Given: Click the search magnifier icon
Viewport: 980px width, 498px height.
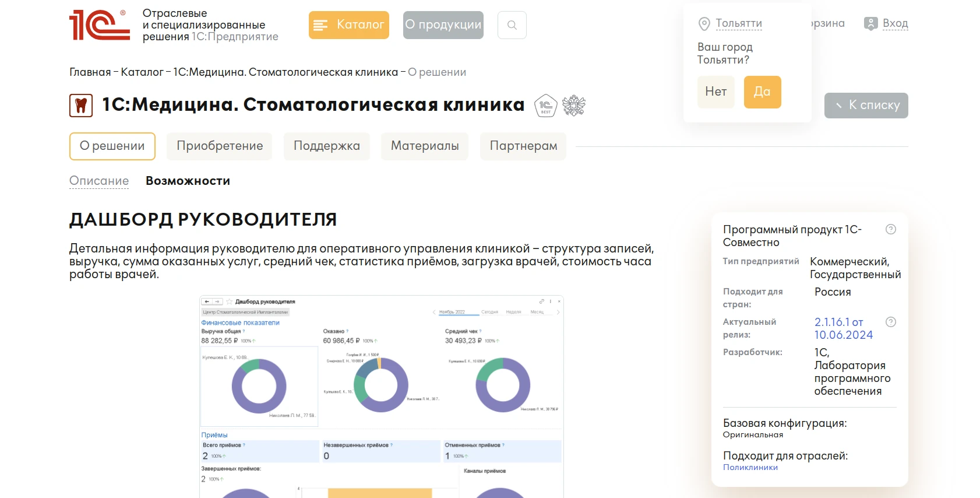Looking at the screenshot, I should [x=512, y=25].
